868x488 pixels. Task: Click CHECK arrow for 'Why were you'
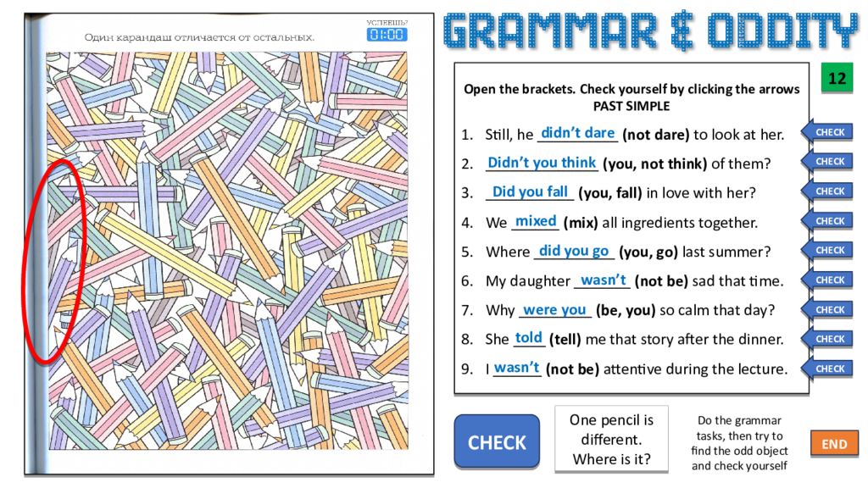pyautogui.click(x=826, y=310)
